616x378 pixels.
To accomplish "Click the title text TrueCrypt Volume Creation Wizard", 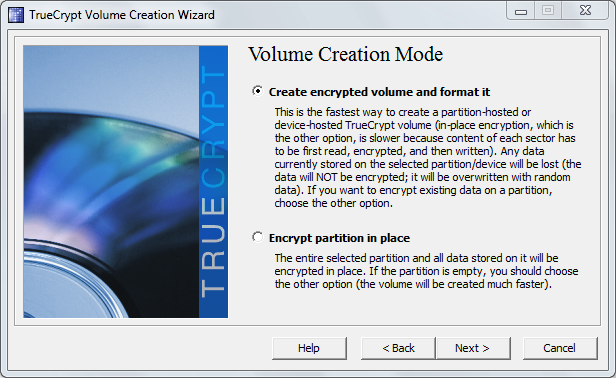I will pyautogui.click(x=122, y=15).
